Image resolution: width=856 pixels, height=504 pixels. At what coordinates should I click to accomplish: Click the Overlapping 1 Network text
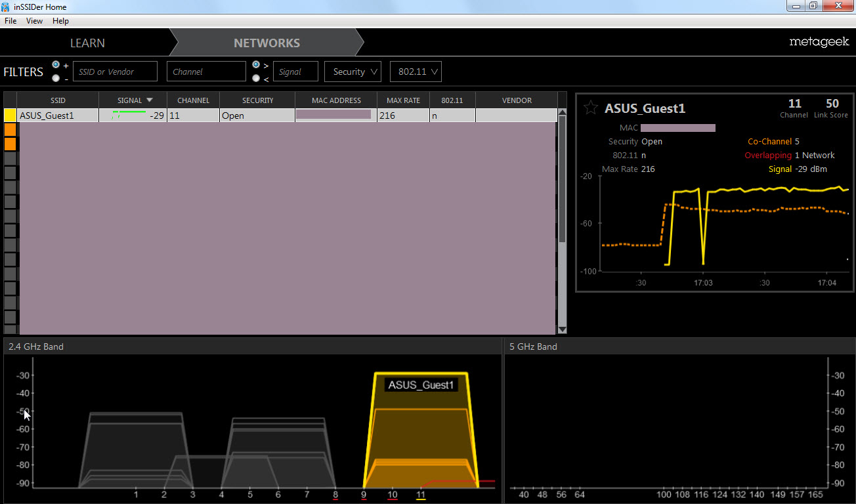coord(790,156)
